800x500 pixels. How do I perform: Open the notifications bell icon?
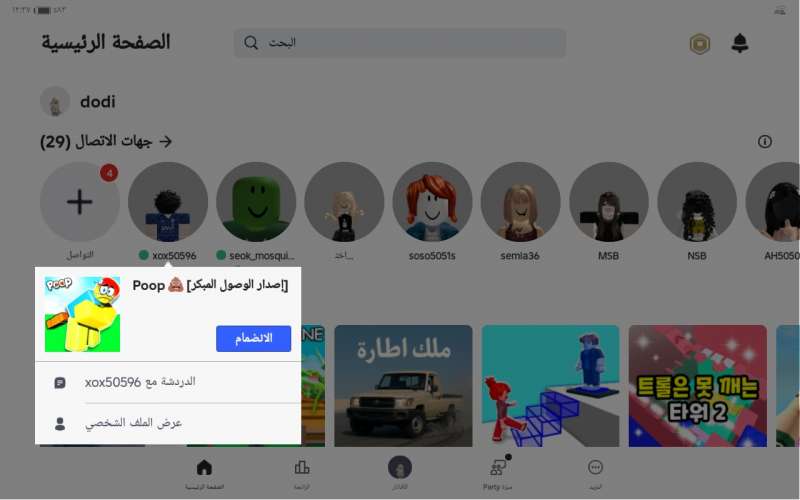(740, 43)
